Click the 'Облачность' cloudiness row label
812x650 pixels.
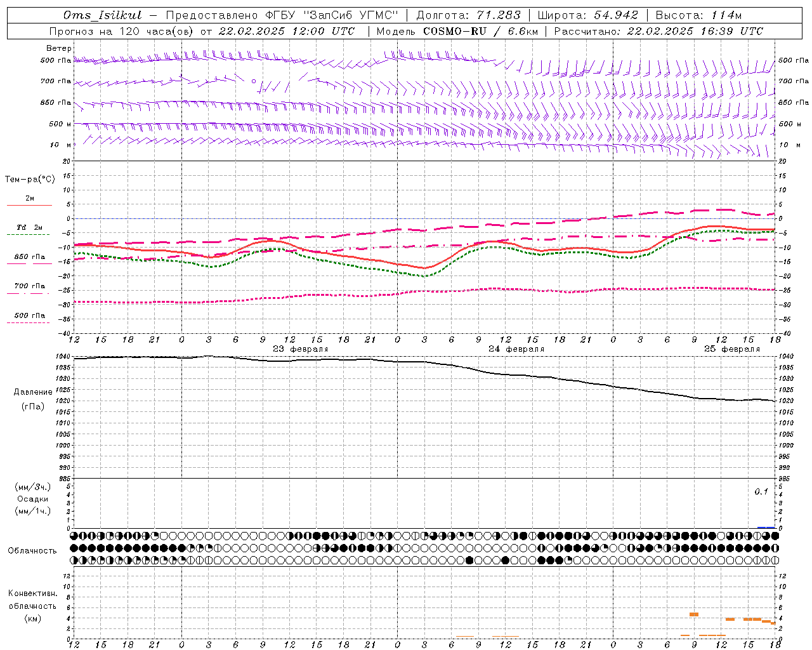32,551
